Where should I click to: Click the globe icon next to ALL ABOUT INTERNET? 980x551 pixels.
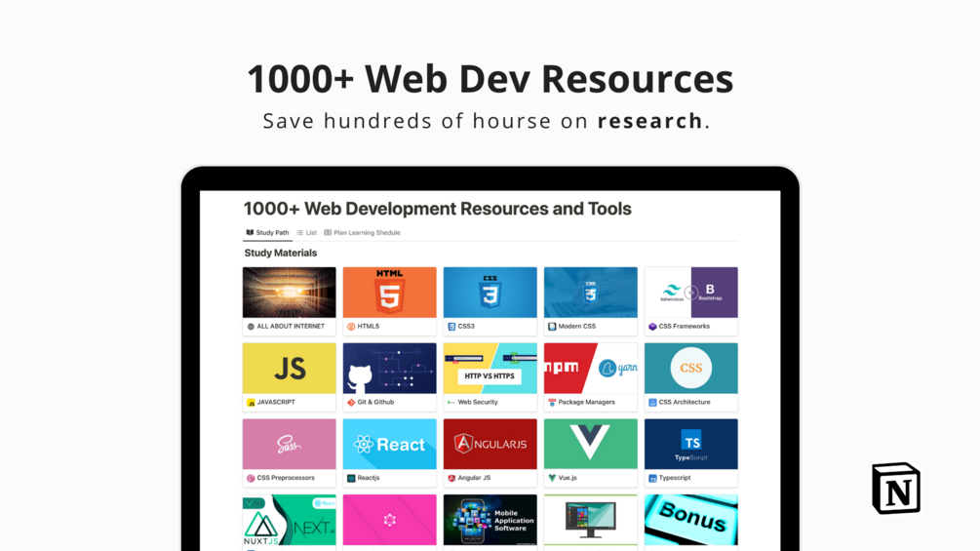[251, 327]
